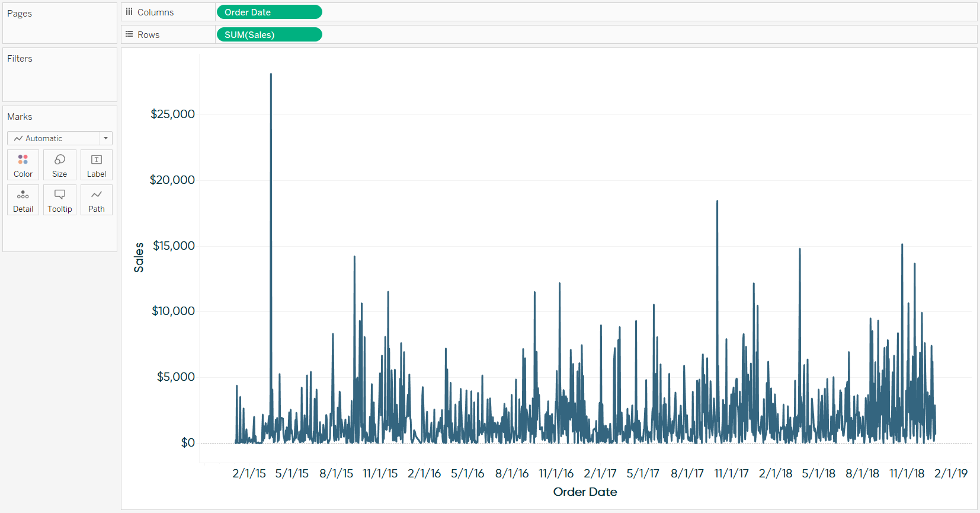The height and width of the screenshot is (513, 980).
Task: Click the $15,000 axis label
Action: (x=174, y=246)
